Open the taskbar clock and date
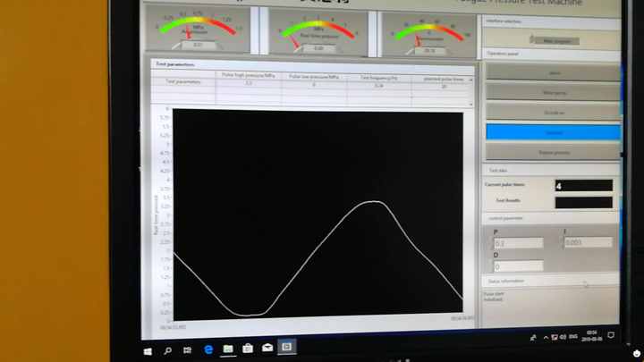This screenshot has height=362, width=644. tap(592, 335)
